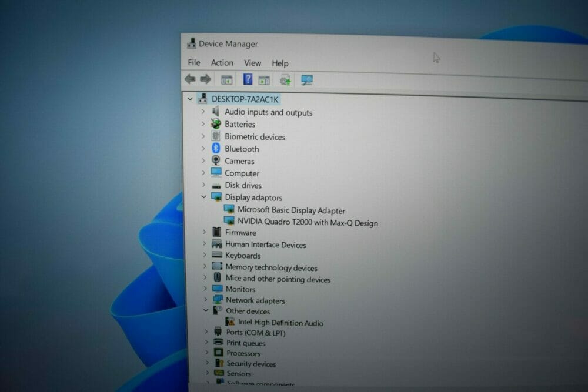This screenshot has height=392, width=588.
Task: Select the Disk drives label
Action: coord(243,186)
